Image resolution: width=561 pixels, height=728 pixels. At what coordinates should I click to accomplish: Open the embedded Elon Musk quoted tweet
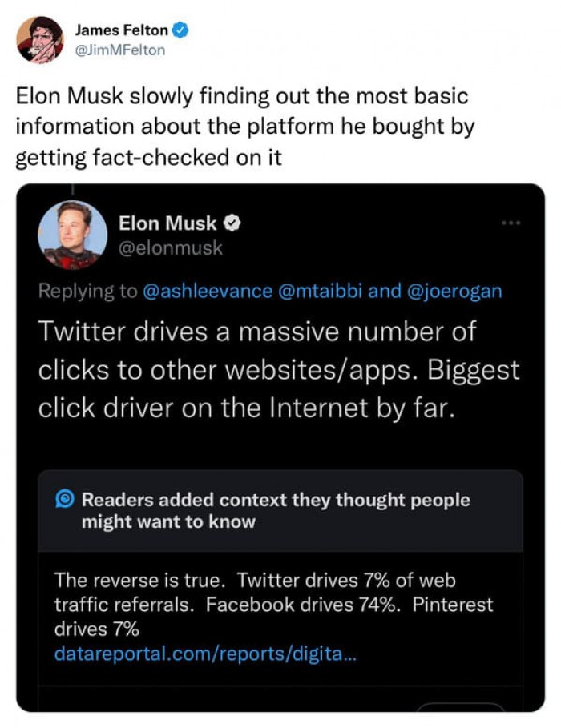pos(280,368)
